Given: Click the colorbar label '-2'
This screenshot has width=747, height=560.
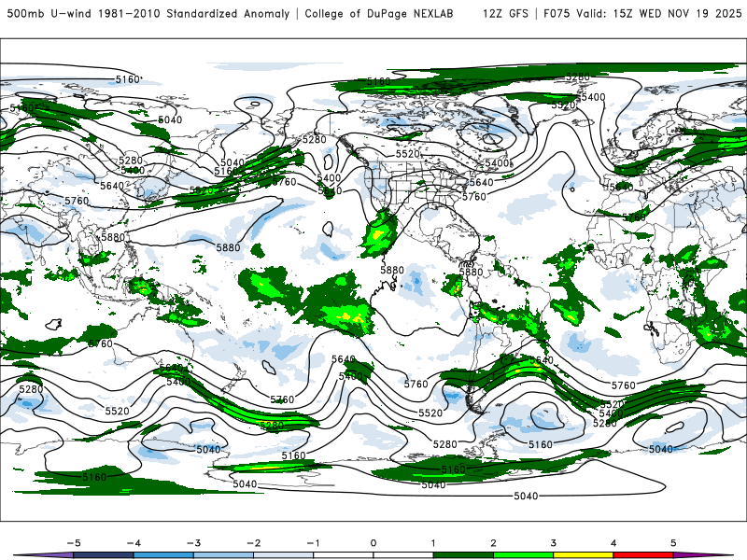Looking at the screenshot, I should (x=253, y=543).
